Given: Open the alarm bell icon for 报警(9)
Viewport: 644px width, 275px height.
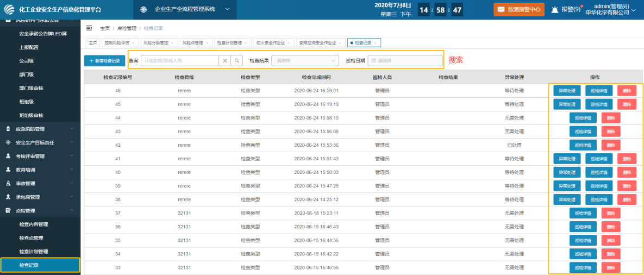Looking at the screenshot, I should 555,9.
